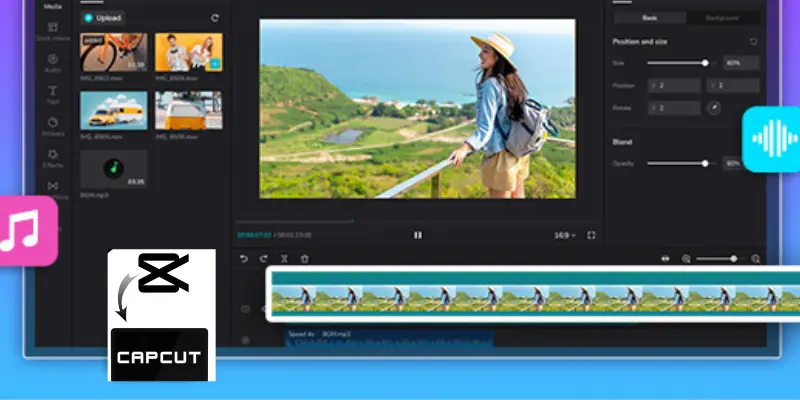Select the couple on yellow background thumbnail
The height and width of the screenshot is (400, 800).
(x=189, y=52)
